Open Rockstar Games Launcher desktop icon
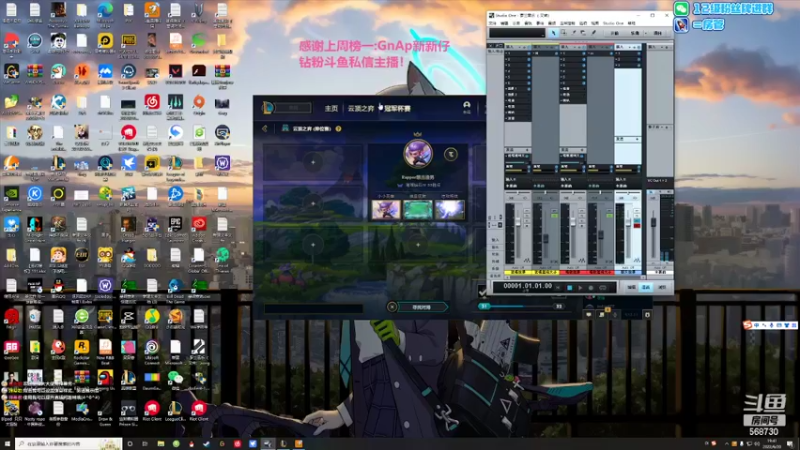Image resolution: width=800 pixels, height=450 pixels. [x=82, y=348]
